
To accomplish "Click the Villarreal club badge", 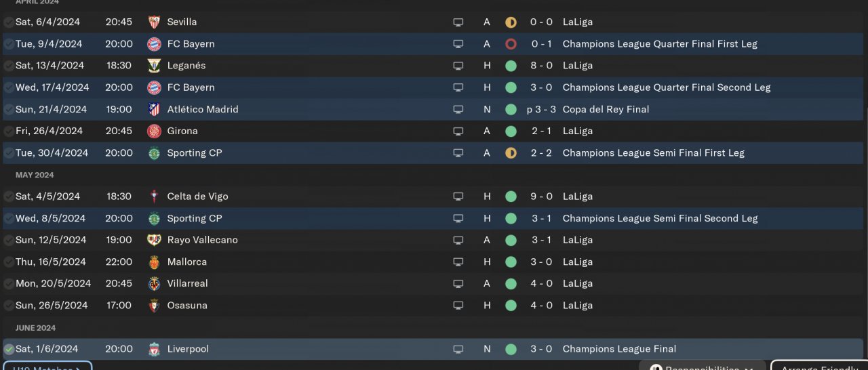I will tap(154, 283).
